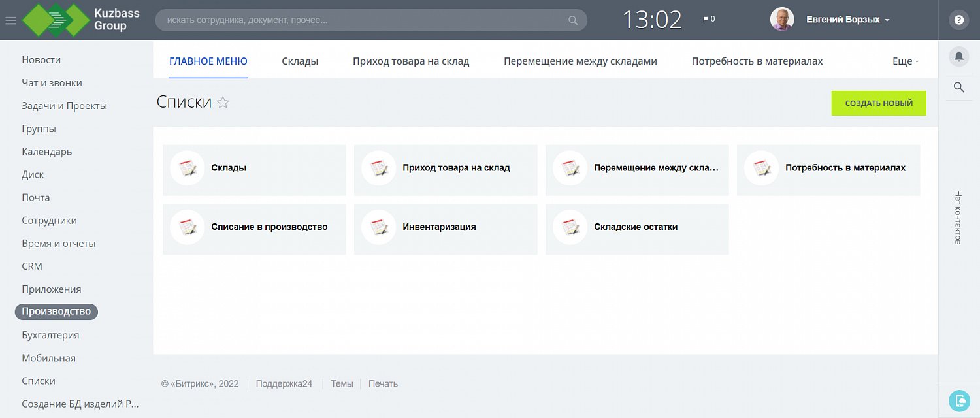Open the Складские остатки list tile

pos(636,227)
